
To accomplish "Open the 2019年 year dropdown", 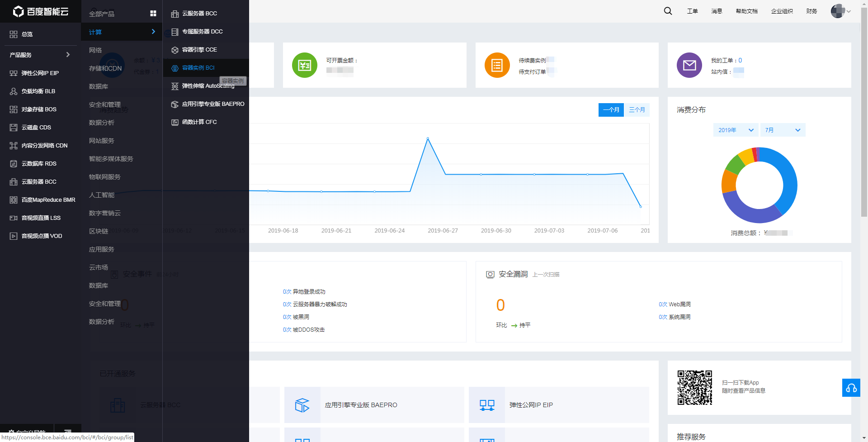I will click(x=736, y=130).
